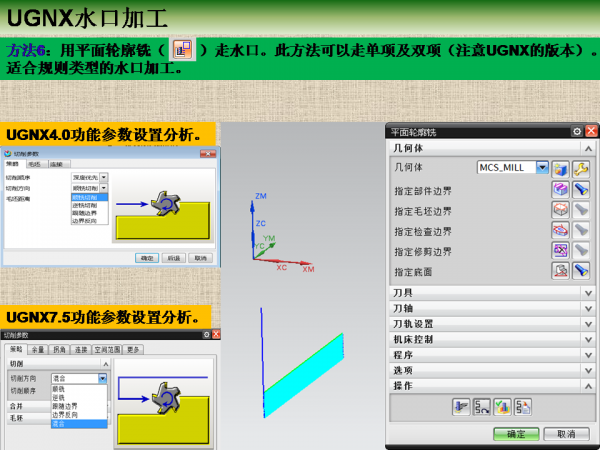The height and width of the screenshot is (450, 600).
Task: Click 取消 in UGNX4.0 切削参数 dialog
Action: [201, 258]
